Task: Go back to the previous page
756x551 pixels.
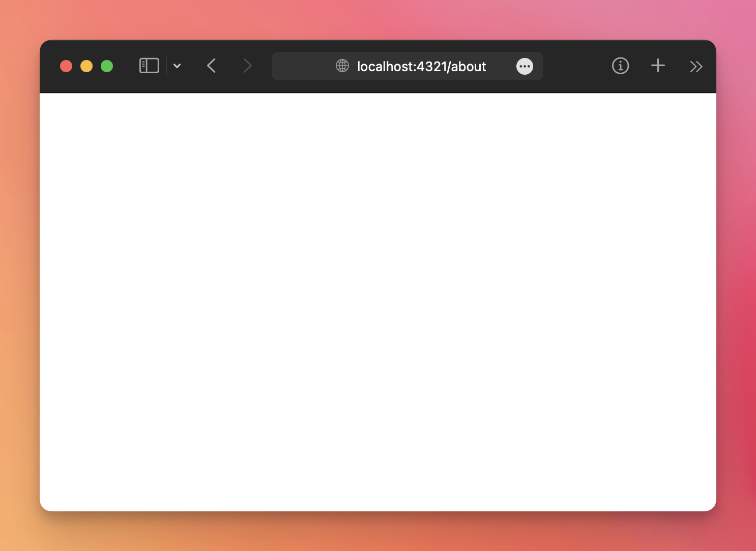Action: (212, 66)
